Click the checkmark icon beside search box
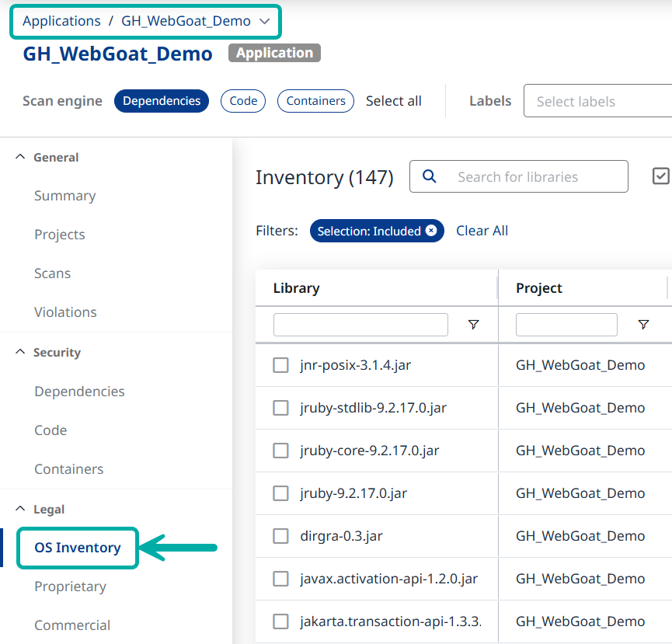 pos(660,176)
